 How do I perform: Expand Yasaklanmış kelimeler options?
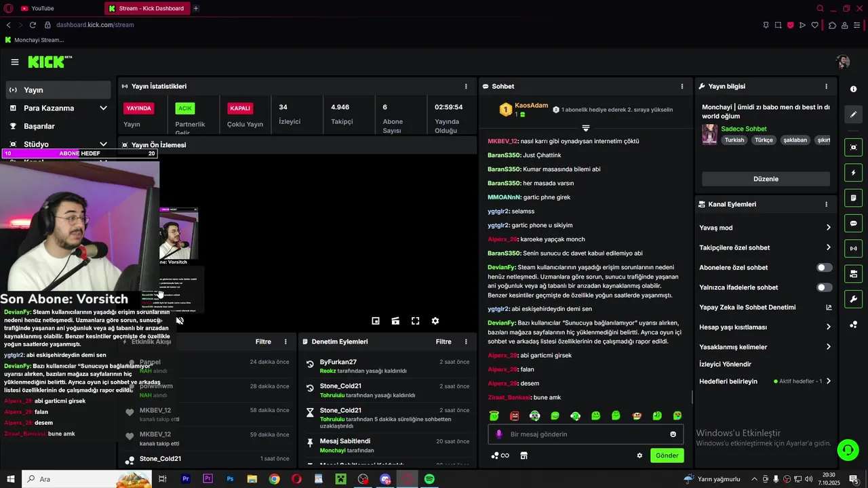coord(828,347)
